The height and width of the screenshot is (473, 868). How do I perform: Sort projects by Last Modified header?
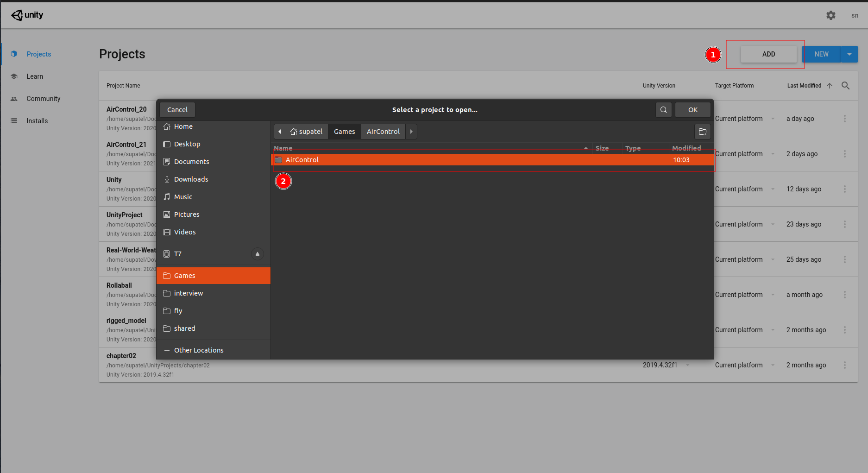coord(804,86)
